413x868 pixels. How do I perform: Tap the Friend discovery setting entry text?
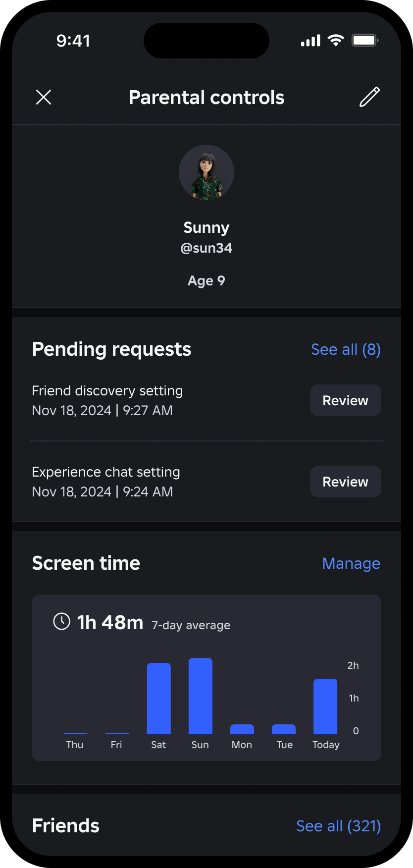pos(107,391)
